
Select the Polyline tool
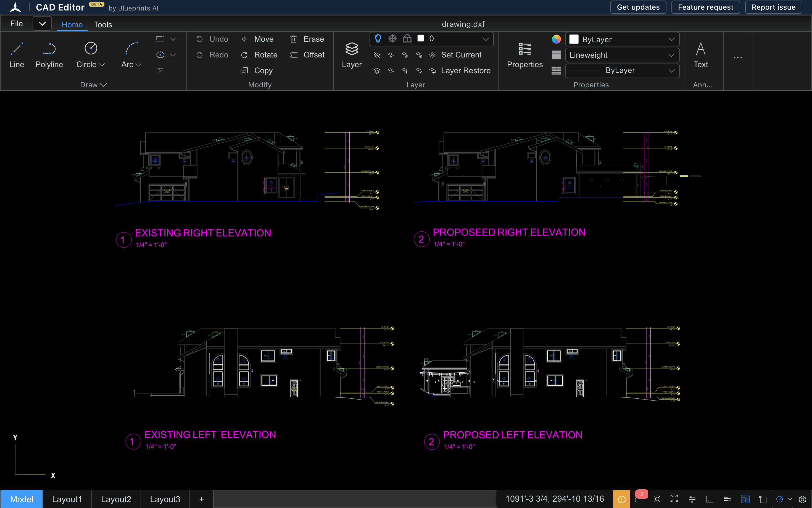(49, 55)
